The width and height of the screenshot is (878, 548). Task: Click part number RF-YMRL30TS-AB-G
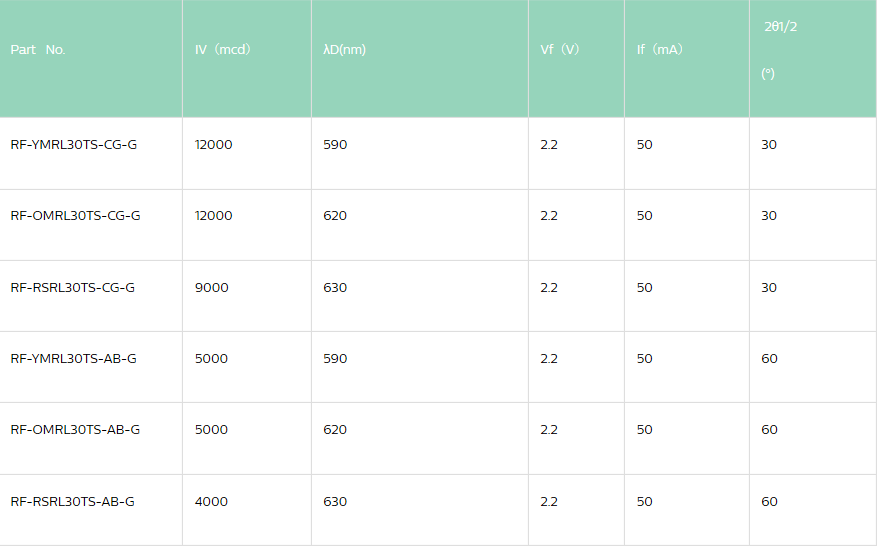(74, 359)
